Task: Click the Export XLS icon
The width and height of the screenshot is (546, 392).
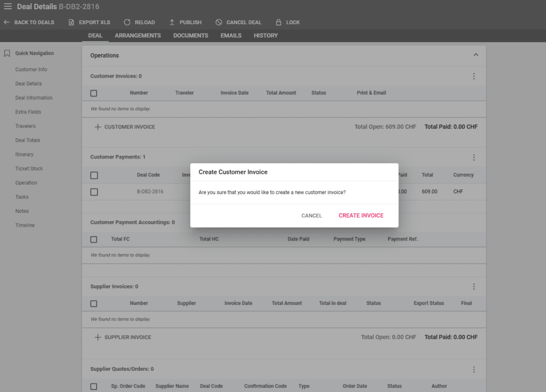Action: [x=71, y=22]
